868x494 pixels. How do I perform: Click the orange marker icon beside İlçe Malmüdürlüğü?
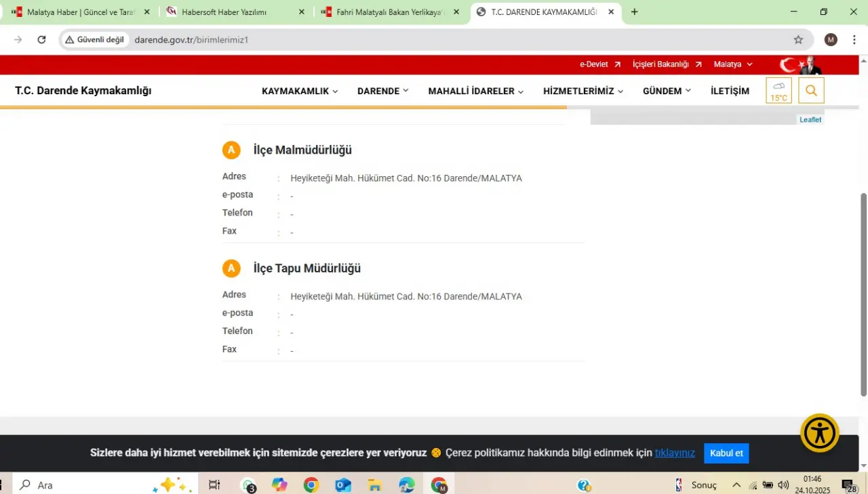point(231,150)
